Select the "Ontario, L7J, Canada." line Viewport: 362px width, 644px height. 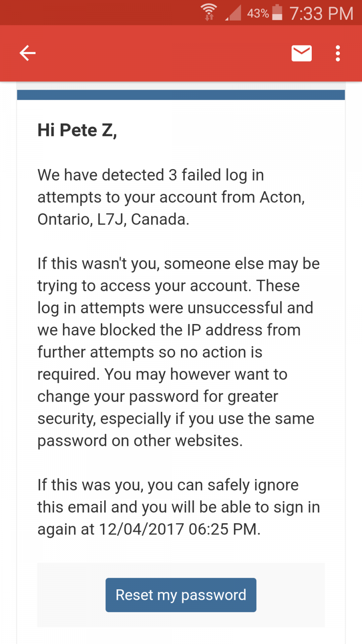(x=113, y=219)
